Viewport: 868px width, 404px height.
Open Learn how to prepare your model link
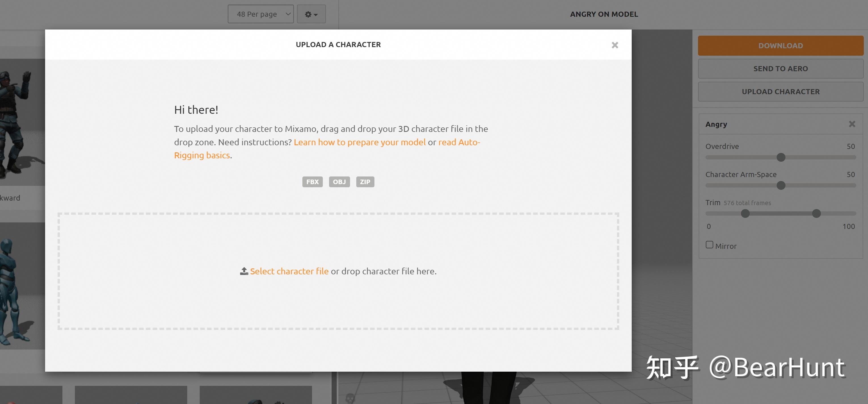pyautogui.click(x=359, y=142)
